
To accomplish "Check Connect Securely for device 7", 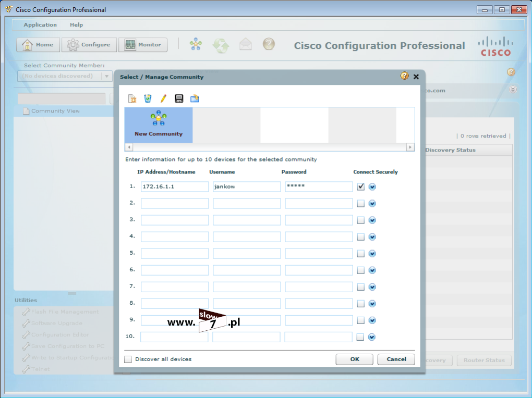I will (360, 287).
